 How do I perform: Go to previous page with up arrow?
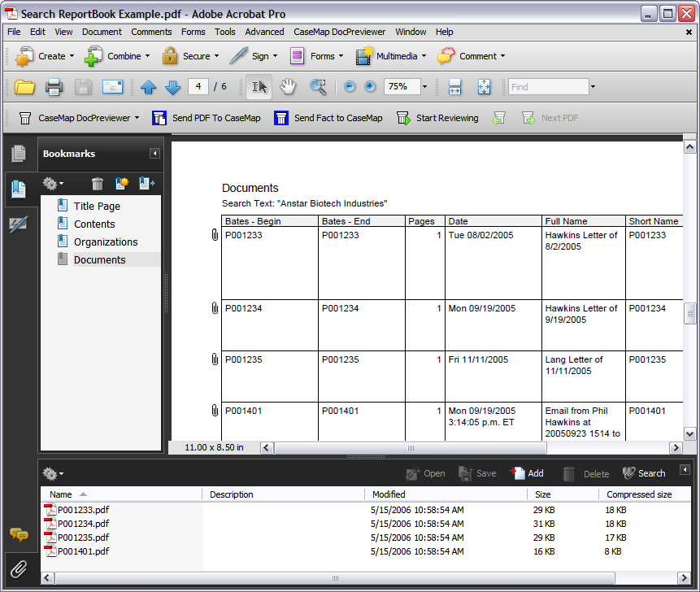coord(148,87)
